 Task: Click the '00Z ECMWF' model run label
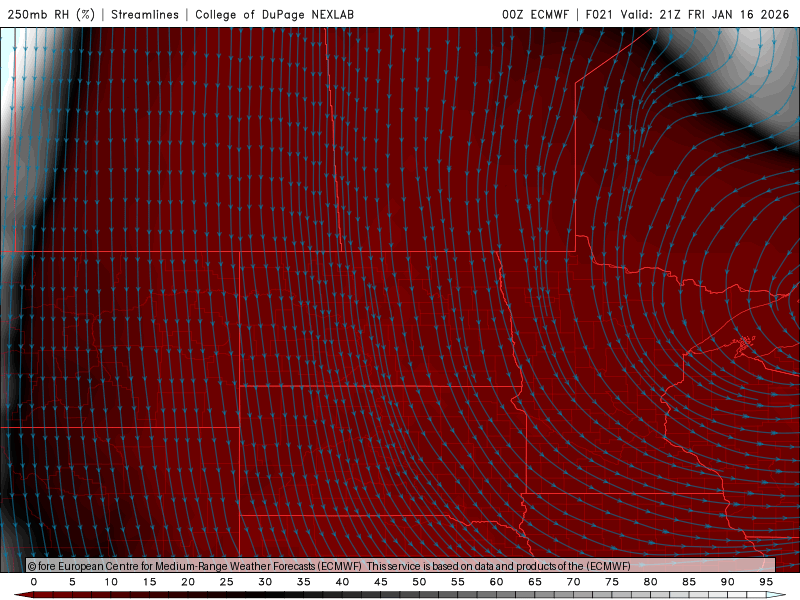[535, 14]
